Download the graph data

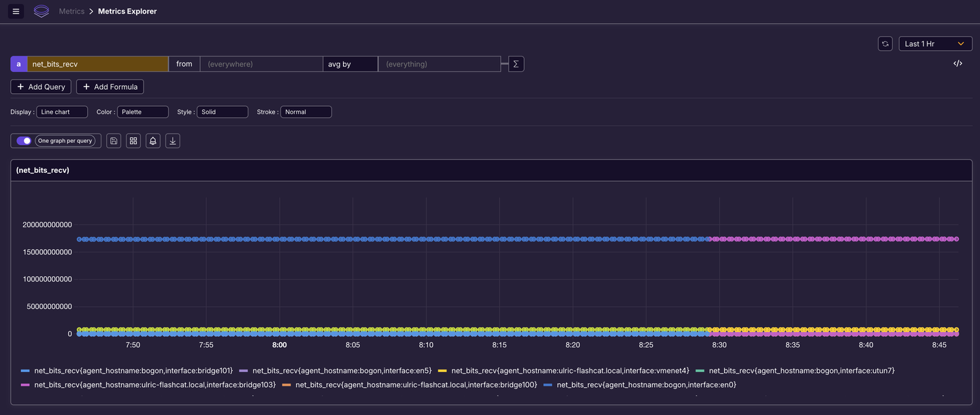point(172,140)
